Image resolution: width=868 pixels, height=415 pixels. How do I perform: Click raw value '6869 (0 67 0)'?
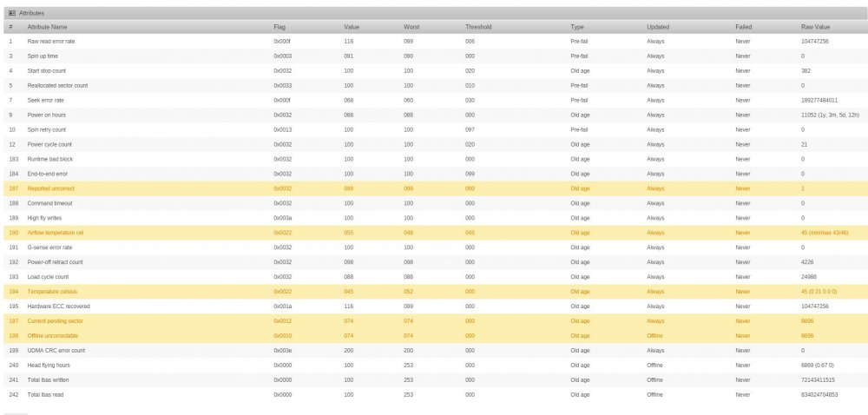click(817, 366)
